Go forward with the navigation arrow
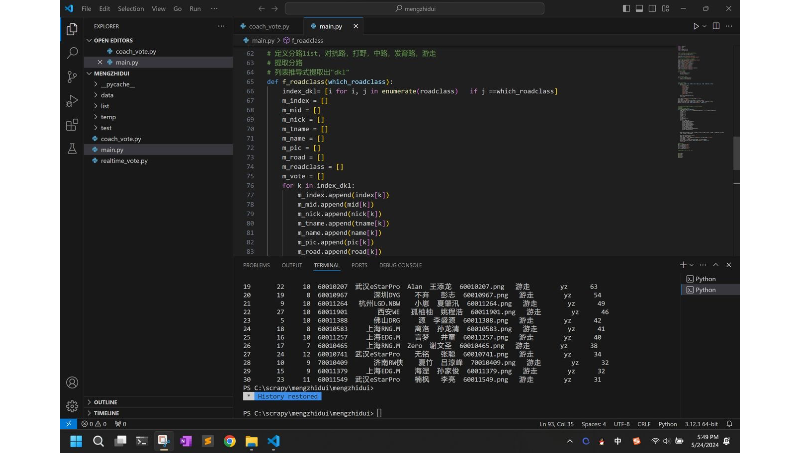 point(274,9)
